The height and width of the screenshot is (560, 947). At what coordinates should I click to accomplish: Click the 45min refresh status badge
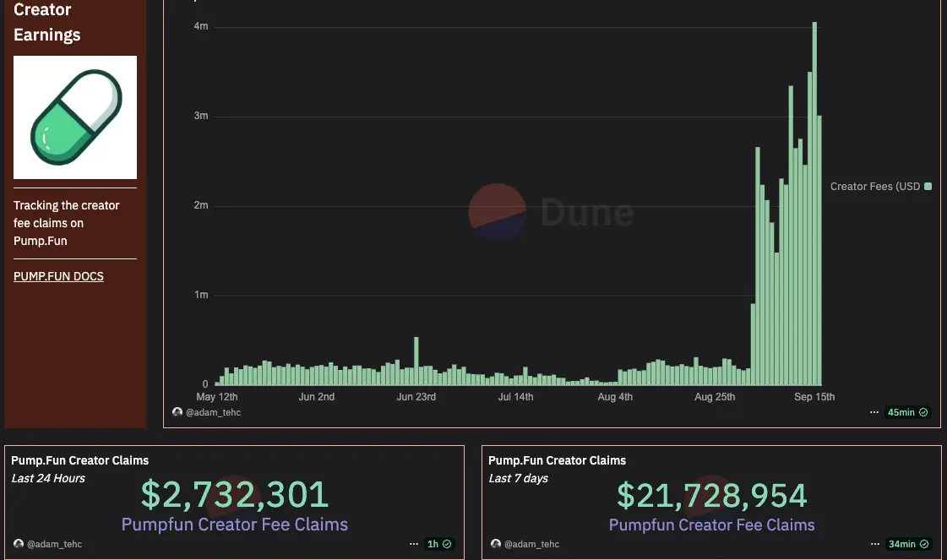[907, 412]
